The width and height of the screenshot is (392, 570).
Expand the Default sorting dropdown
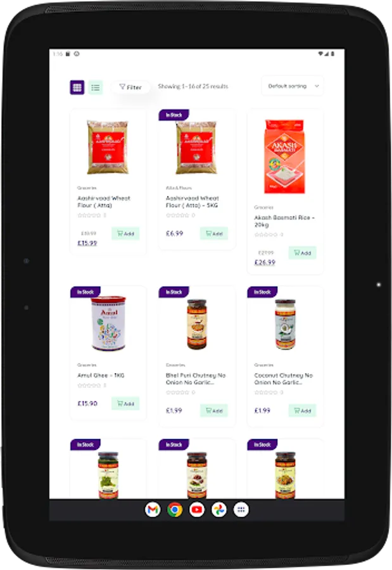tap(293, 86)
